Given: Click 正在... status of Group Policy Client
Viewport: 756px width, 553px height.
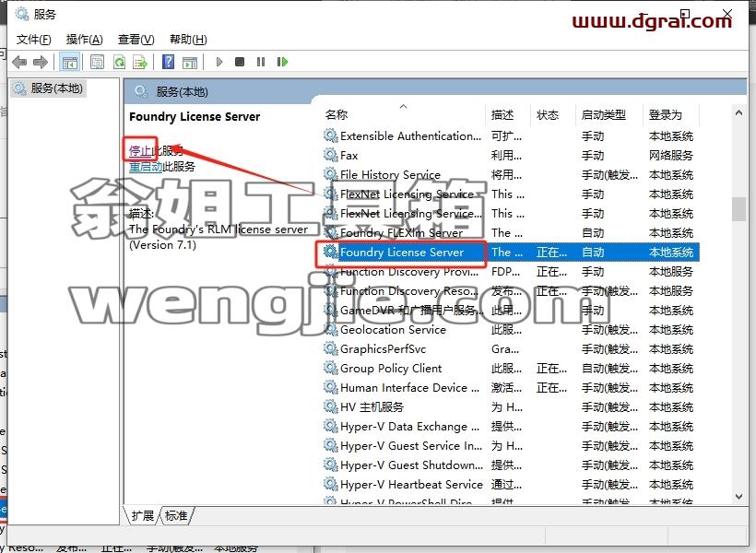Looking at the screenshot, I should click(x=551, y=368).
